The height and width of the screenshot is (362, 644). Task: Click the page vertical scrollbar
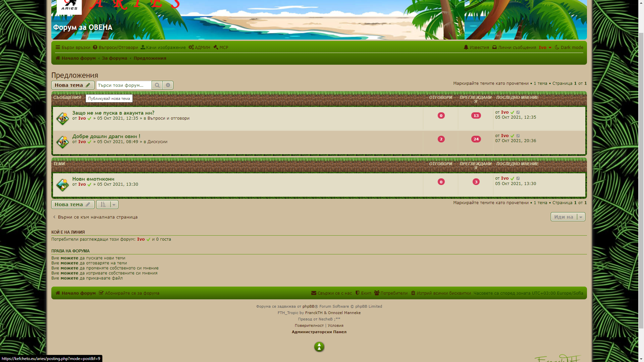click(x=641, y=181)
